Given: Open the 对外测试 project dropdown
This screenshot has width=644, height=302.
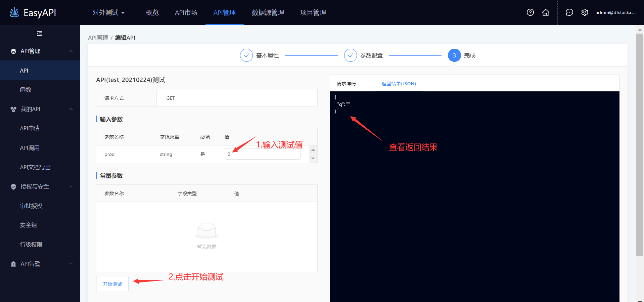Looking at the screenshot, I should 108,12.
